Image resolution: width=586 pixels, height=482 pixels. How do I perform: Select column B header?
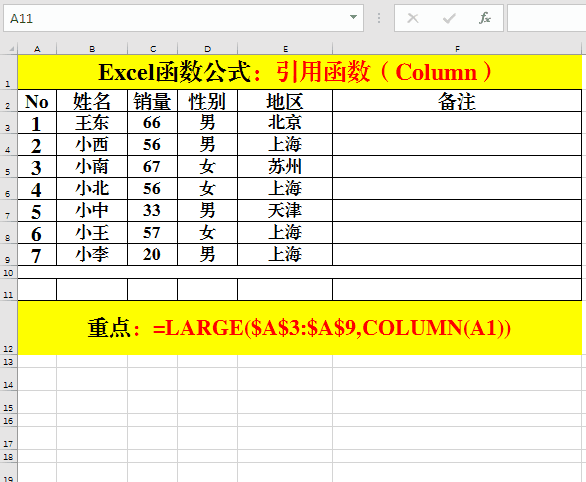pos(92,49)
